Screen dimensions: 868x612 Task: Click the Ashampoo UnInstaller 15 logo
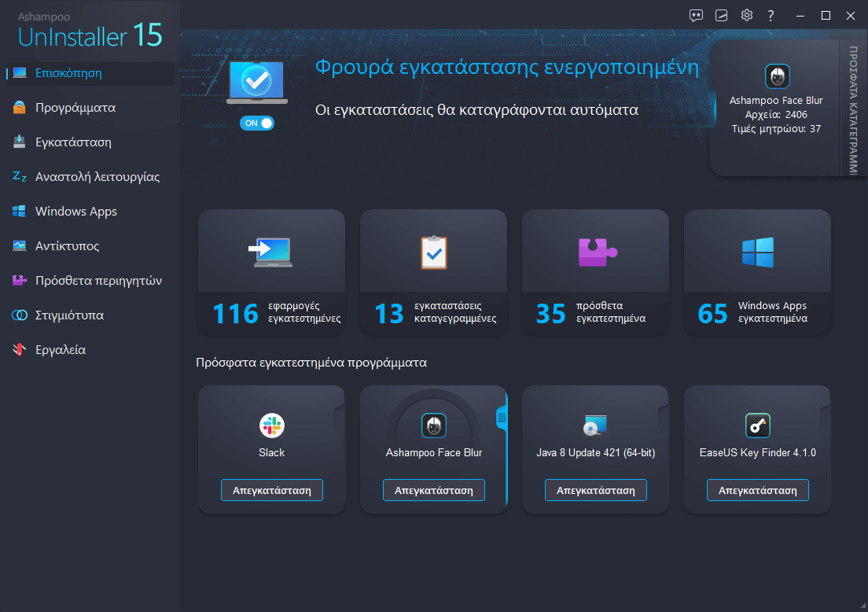90,30
